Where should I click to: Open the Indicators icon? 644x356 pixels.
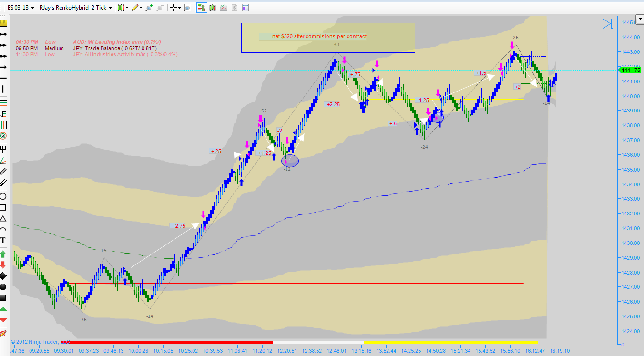tap(223, 8)
